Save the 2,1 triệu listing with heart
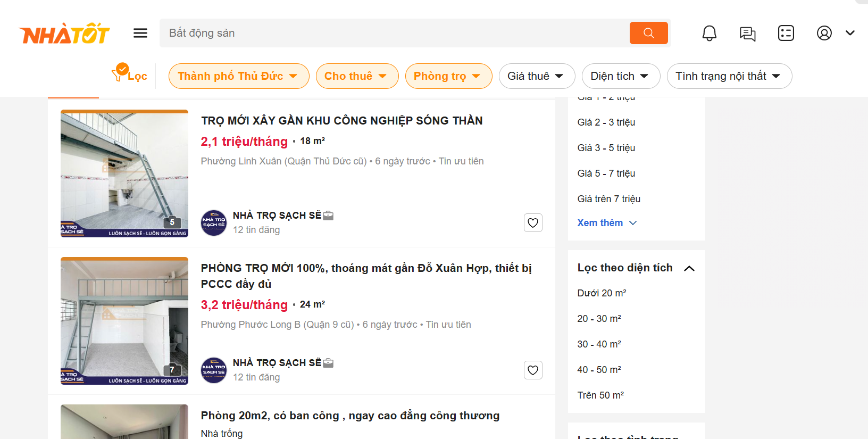The image size is (868, 439). click(533, 222)
